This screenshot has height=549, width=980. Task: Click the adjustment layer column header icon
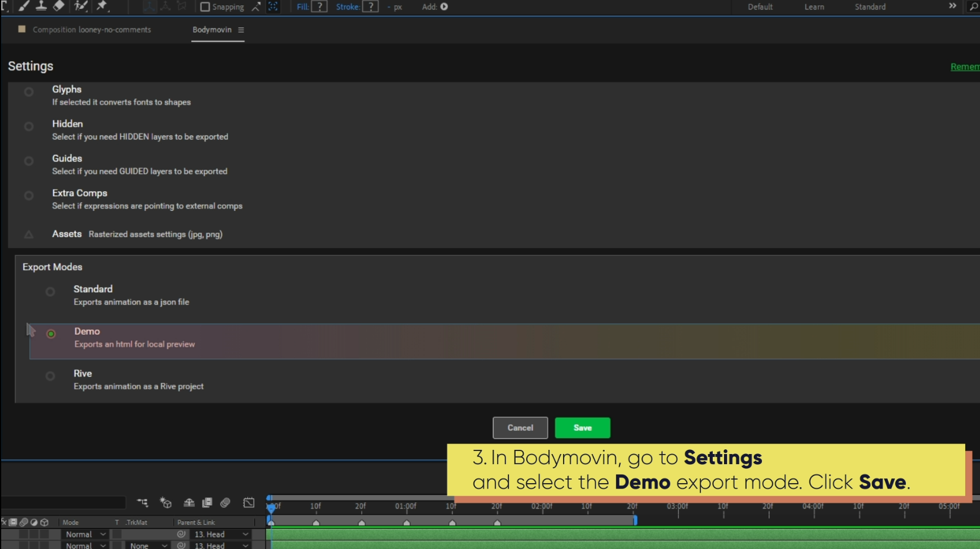point(34,522)
